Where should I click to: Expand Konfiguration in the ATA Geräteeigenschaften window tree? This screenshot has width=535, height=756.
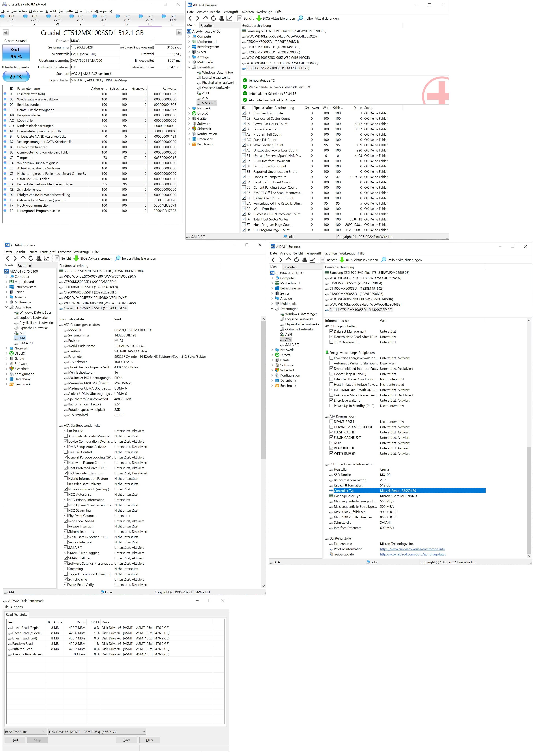coord(7,374)
